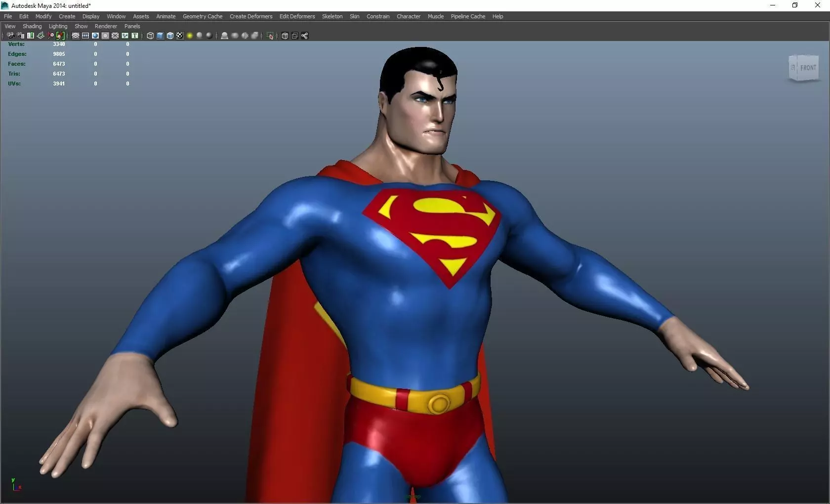Open the Pipeline Cache menu
This screenshot has width=830, height=504.
click(x=468, y=16)
